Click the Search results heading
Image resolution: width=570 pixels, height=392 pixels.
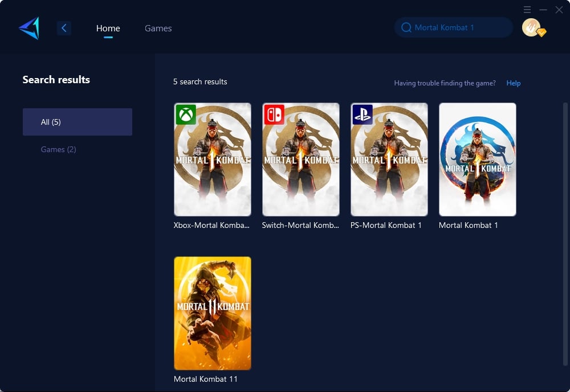(x=56, y=80)
